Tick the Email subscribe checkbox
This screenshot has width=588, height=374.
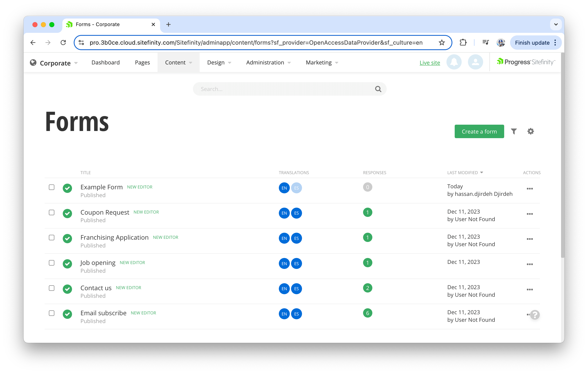tap(52, 313)
